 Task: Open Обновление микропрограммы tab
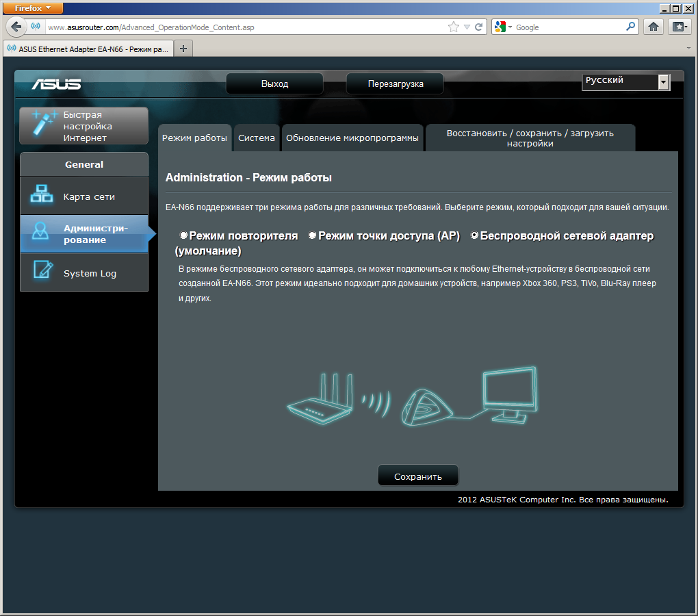pos(352,138)
